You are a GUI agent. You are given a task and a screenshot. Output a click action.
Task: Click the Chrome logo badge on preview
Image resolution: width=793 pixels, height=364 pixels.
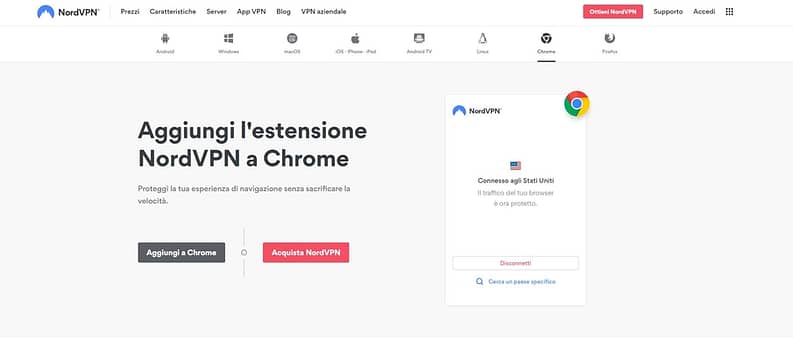pyautogui.click(x=577, y=104)
